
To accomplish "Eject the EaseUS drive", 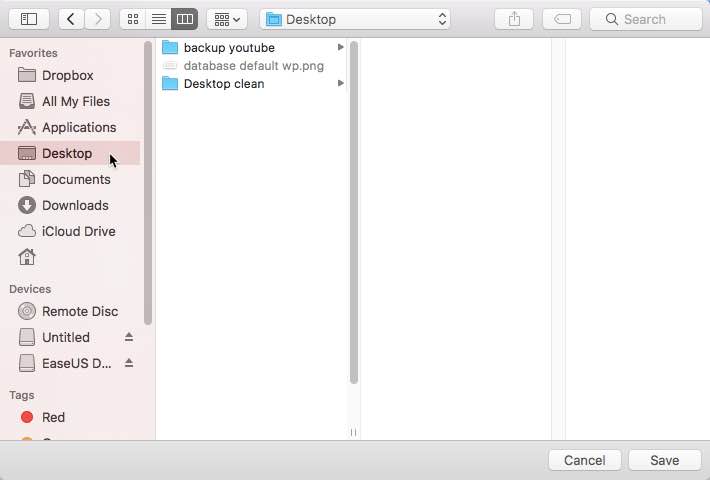I will [129, 363].
